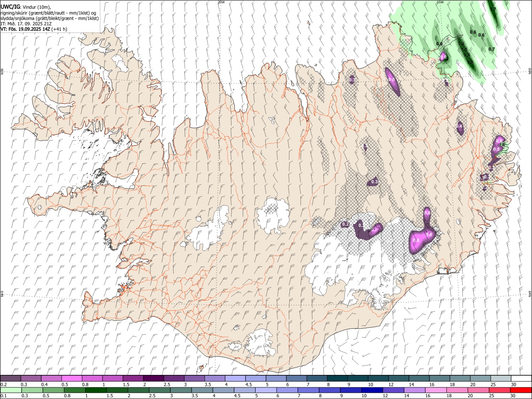The image size is (532, 399).
Task: Pick the lavender 4–4.5 top legend swatch
Action: coord(235,378)
